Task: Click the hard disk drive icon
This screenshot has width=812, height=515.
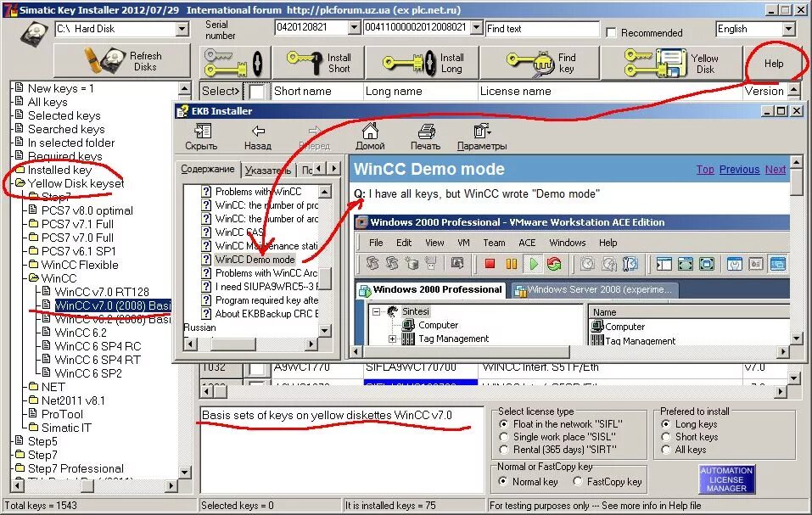Action: click(35, 32)
